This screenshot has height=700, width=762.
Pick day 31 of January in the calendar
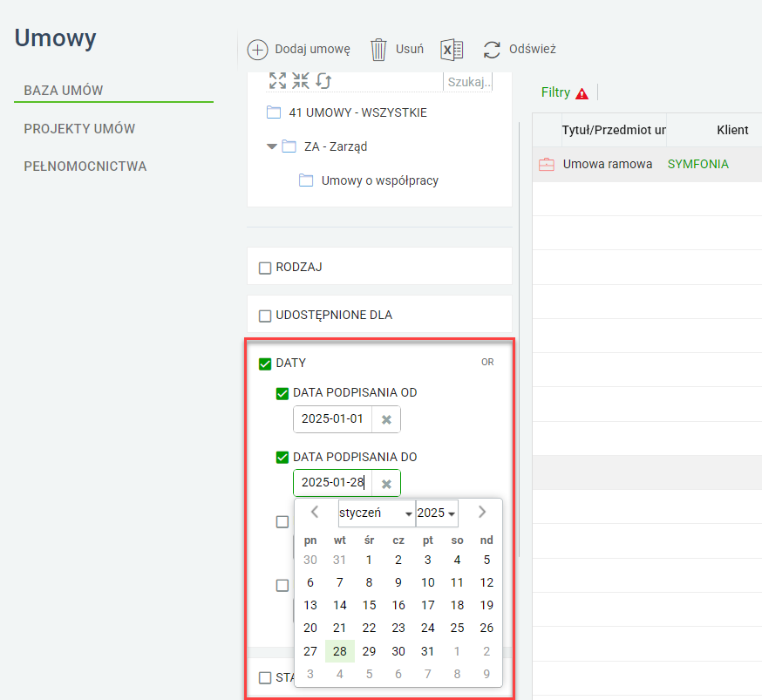click(x=428, y=651)
